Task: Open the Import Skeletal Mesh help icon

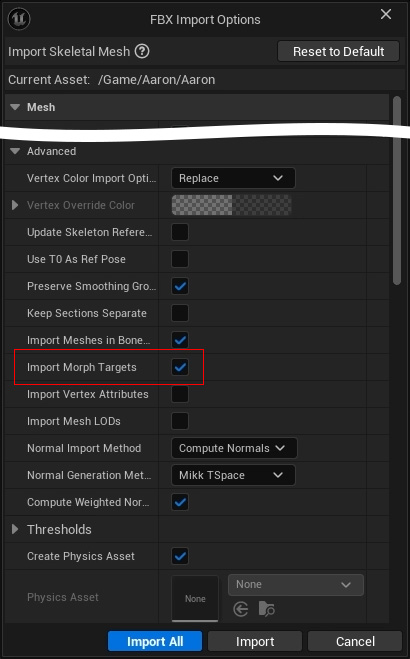Action: tap(142, 51)
